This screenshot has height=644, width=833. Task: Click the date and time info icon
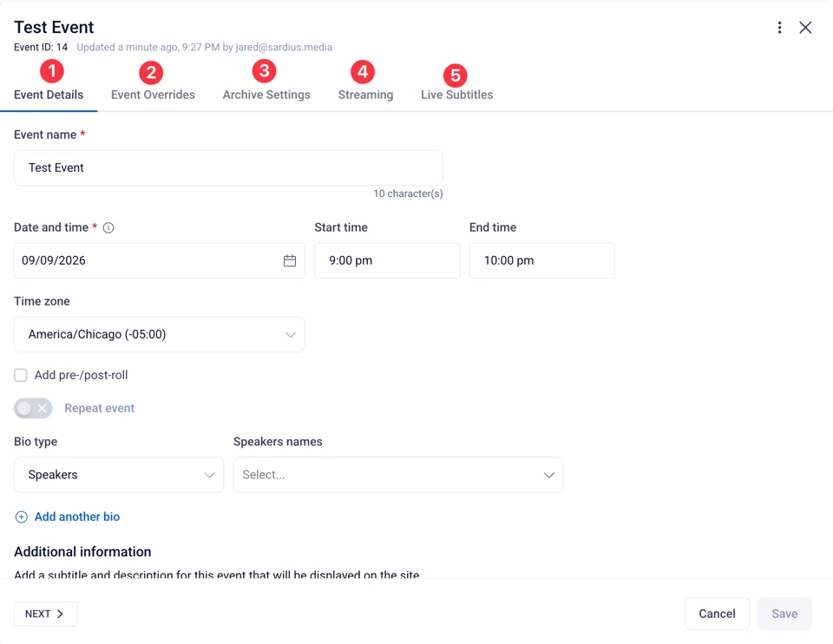108,228
